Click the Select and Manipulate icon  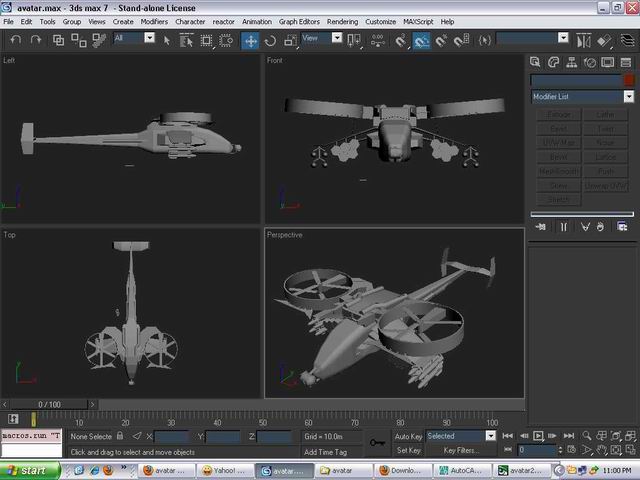[378, 40]
